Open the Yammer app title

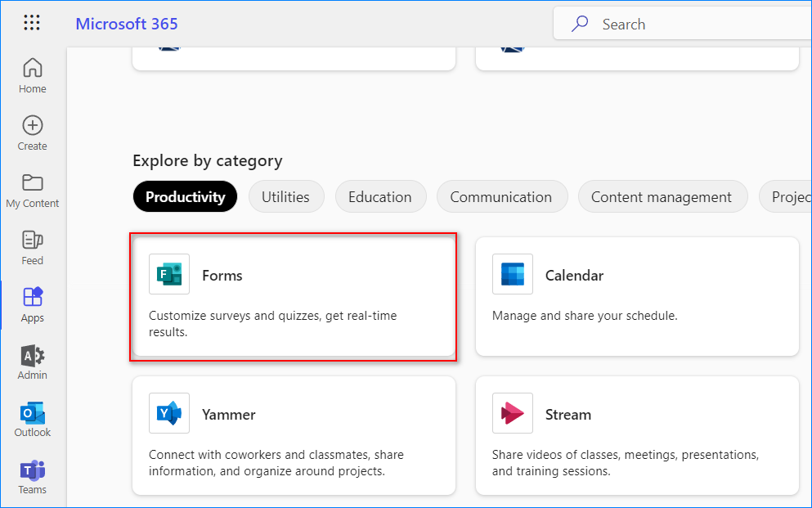(229, 415)
